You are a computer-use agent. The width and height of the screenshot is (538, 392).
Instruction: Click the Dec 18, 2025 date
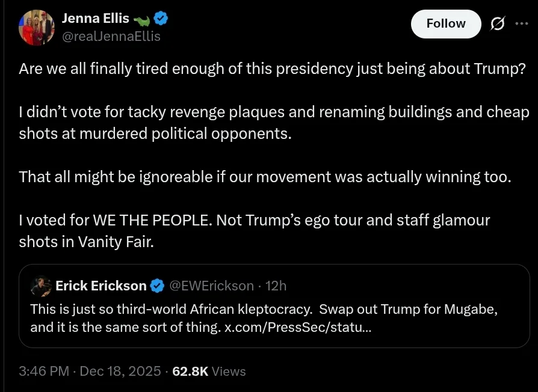120,371
